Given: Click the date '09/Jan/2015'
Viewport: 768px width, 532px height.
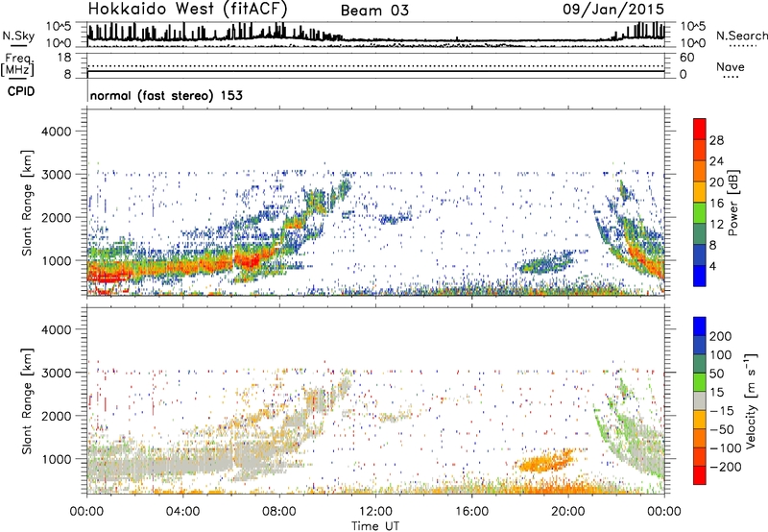Looking at the screenshot, I should [613, 9].
